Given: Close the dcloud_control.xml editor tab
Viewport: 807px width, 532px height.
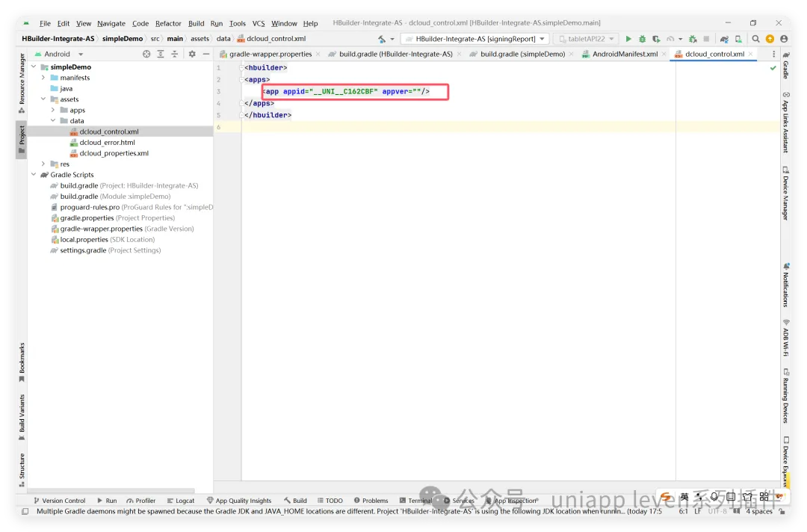Looking at the screenshot, I should 751,54.
